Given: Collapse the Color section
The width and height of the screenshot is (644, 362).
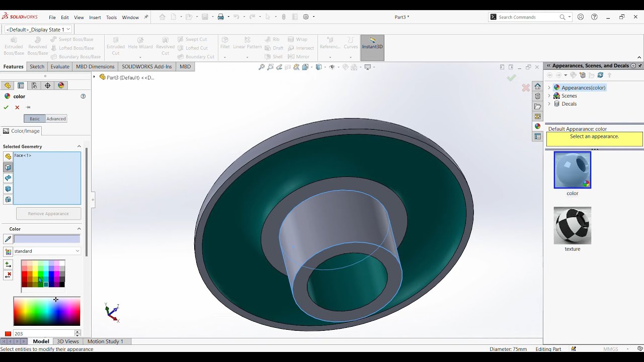Looking at the screenshot, I should (x=79, y=229).
